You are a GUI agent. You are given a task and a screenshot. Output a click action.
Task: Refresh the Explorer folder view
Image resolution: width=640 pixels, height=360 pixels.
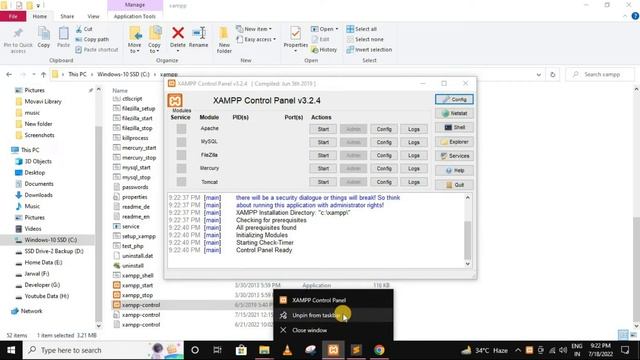click(x=553, y=74)
